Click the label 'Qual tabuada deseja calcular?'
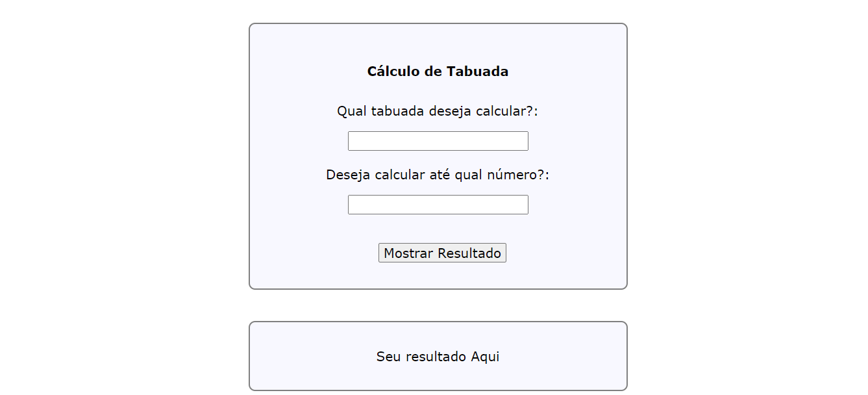868x395 pixels. click(438, 110)
